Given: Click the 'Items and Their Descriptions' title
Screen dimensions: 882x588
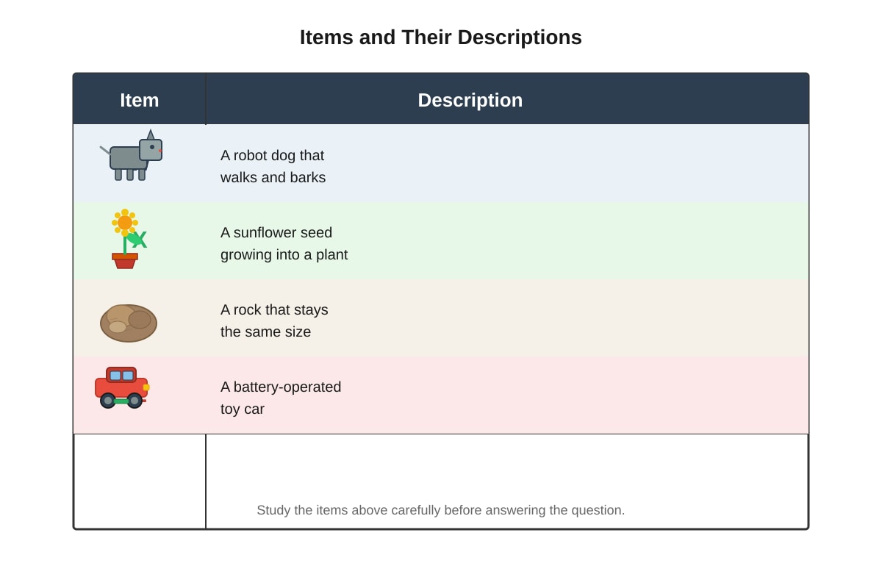Looking at the screenshot, I should [441, 37].
